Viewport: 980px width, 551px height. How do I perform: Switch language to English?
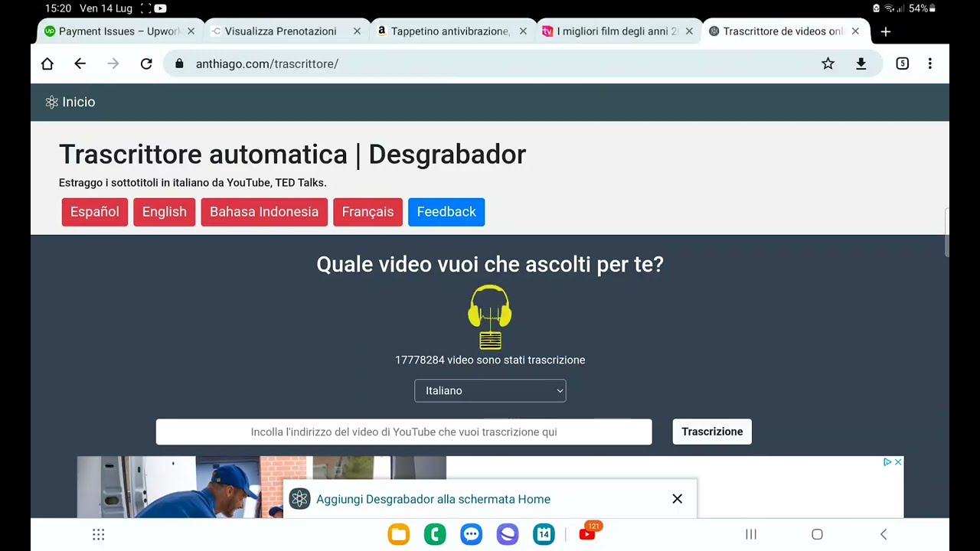click(165, 212)
